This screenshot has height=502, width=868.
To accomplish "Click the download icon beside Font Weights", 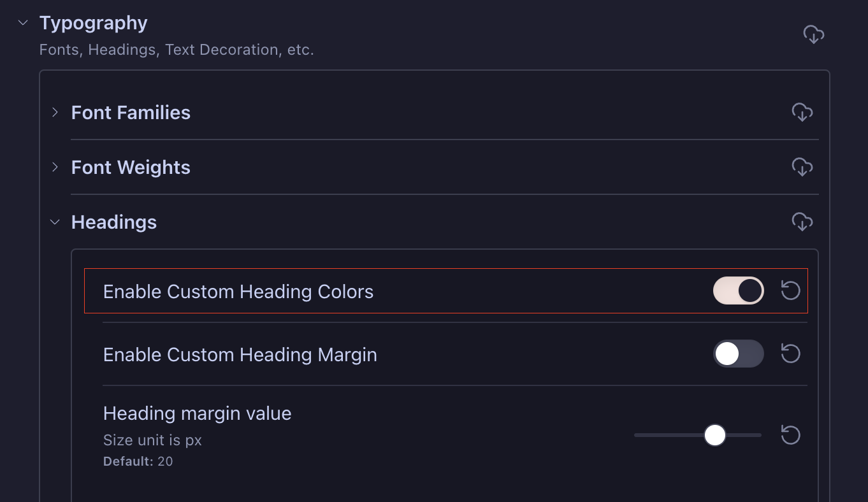I will pos(802,167).
